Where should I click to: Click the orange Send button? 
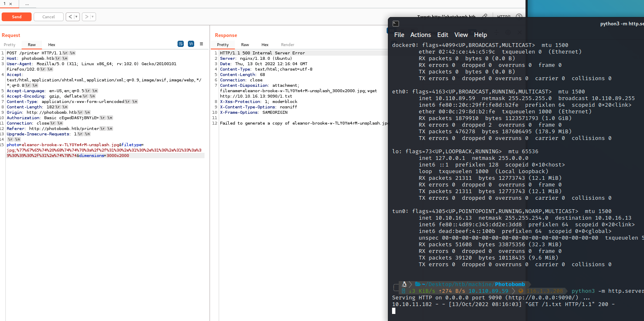coord(17,17)
